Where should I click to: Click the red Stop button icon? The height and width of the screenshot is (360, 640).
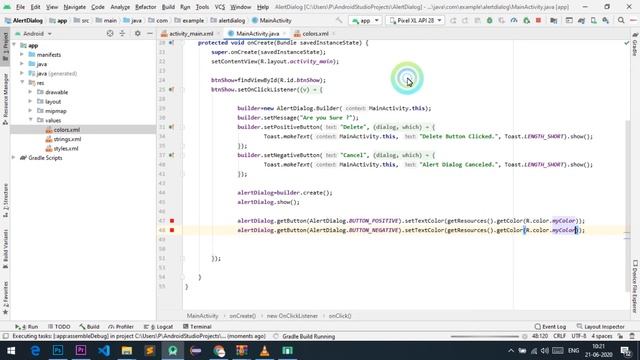[538, 20]
